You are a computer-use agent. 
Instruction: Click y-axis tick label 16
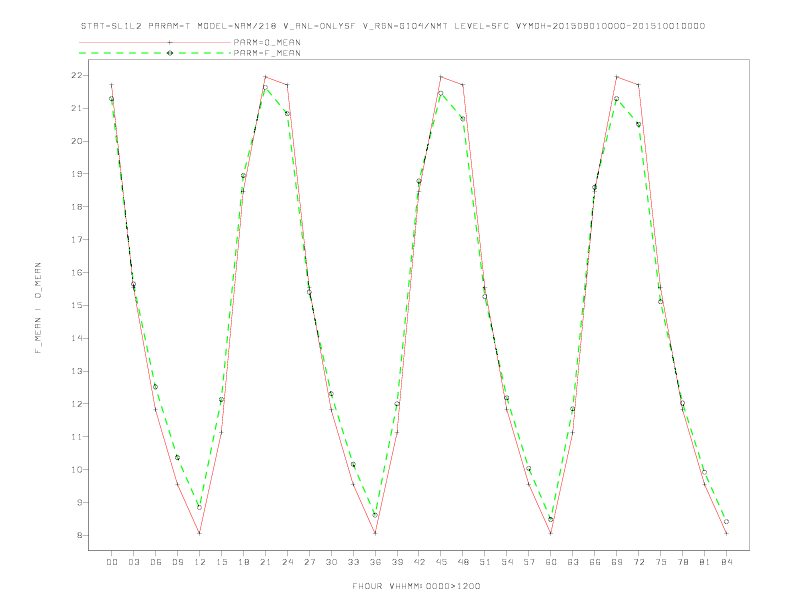pyautogui.click(x=77, y=272)
